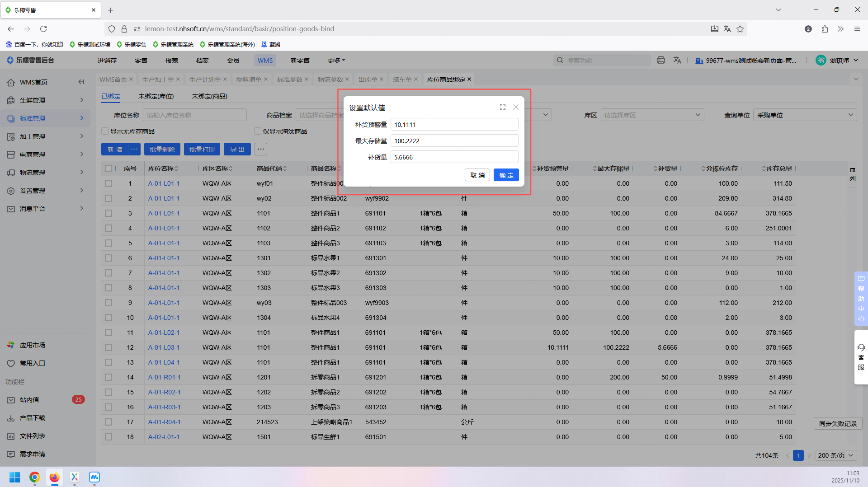Expand the 库区 selection dropdown
Screen dimensions: 868x487
pyautogui.click(x=652, y=115)
